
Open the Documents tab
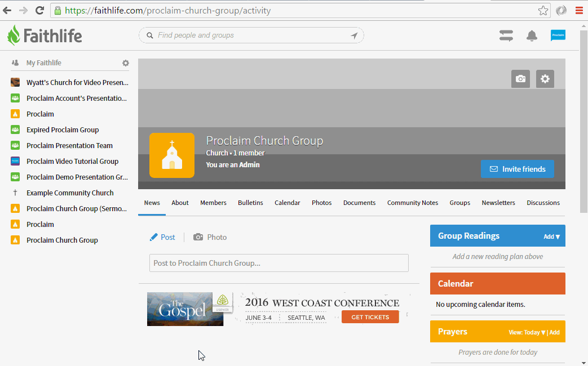(x=359, y=203)
